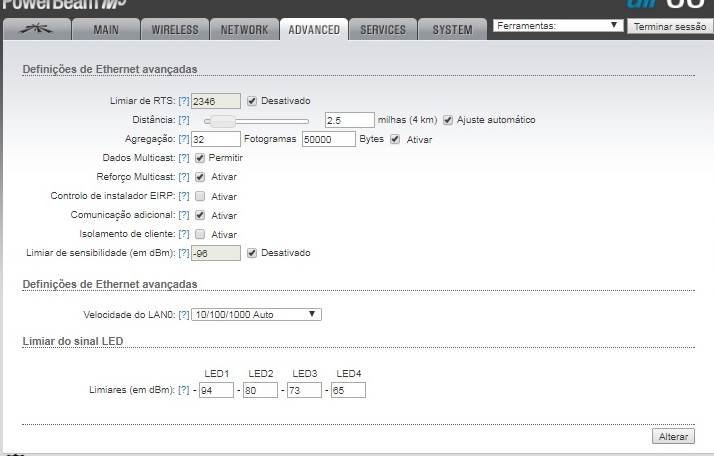This screenshot has width=714, height=456.
Task: Toggle Comunicação adicional Ativar checkbox
Action: 200,215
